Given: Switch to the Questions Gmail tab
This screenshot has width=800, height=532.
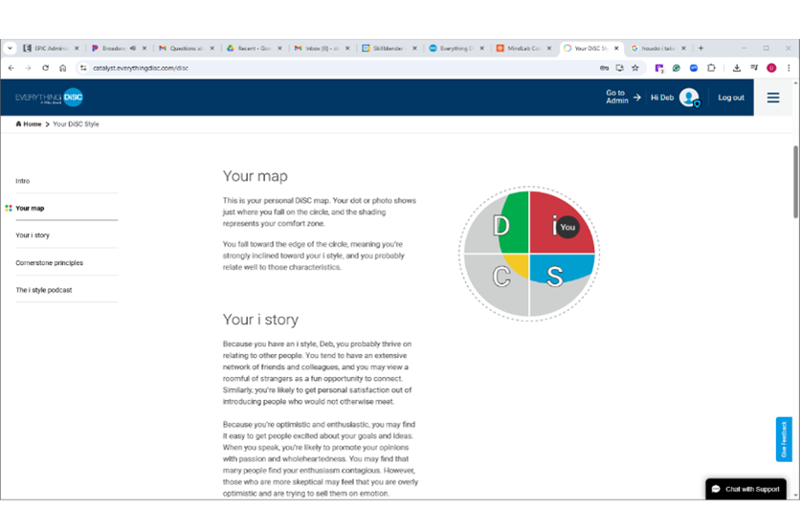Looking at the screenshot, I should (186, 48).
